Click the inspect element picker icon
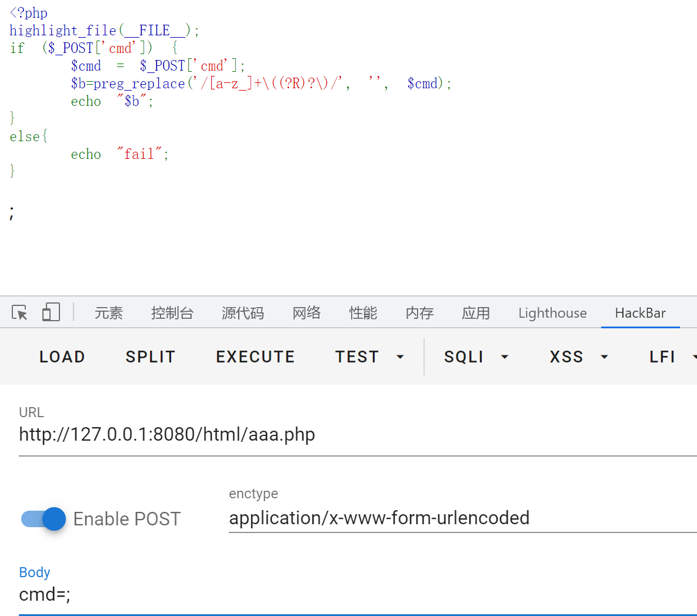 point(19,312)
